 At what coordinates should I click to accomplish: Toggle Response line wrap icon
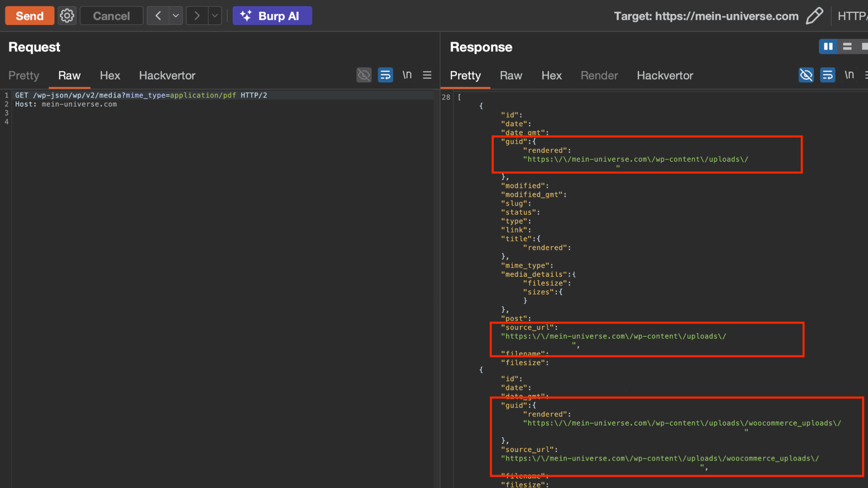tap(828, 75)
